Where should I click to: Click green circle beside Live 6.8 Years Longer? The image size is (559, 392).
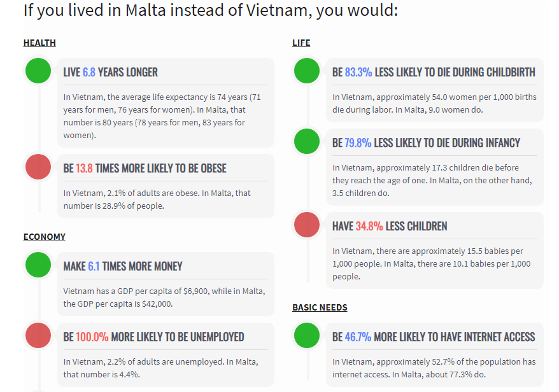(38, 71)
